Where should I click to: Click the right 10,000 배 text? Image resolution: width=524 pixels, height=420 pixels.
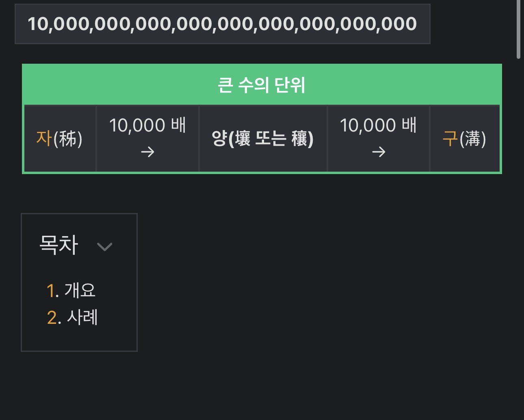pyautogui.click(x=379, y=125)
